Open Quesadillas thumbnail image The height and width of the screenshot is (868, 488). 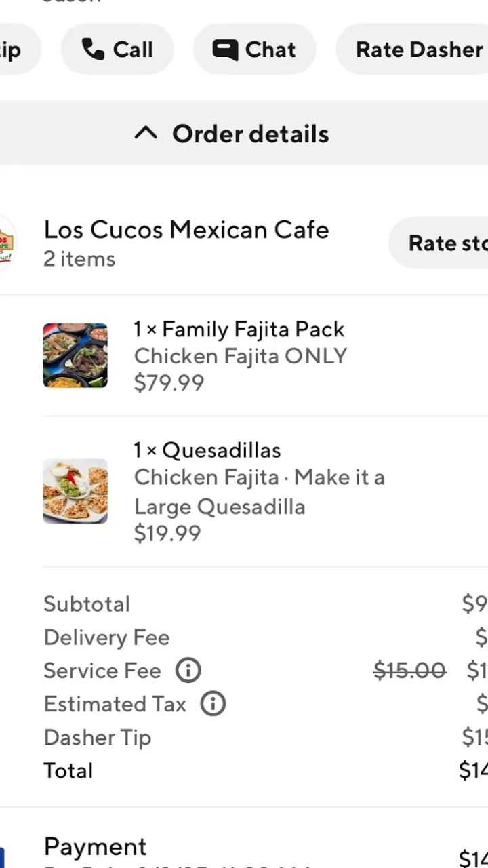[x=75, y=491]
